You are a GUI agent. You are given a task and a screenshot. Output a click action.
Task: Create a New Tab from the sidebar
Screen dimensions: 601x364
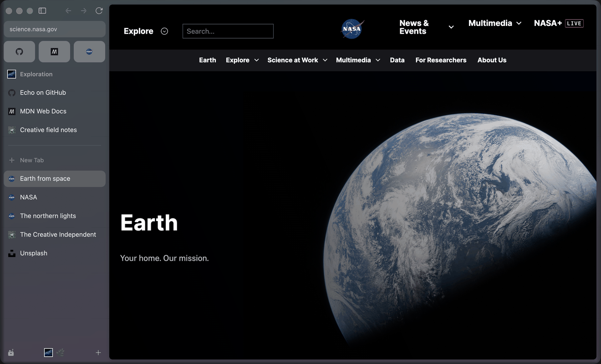point(55,160)
